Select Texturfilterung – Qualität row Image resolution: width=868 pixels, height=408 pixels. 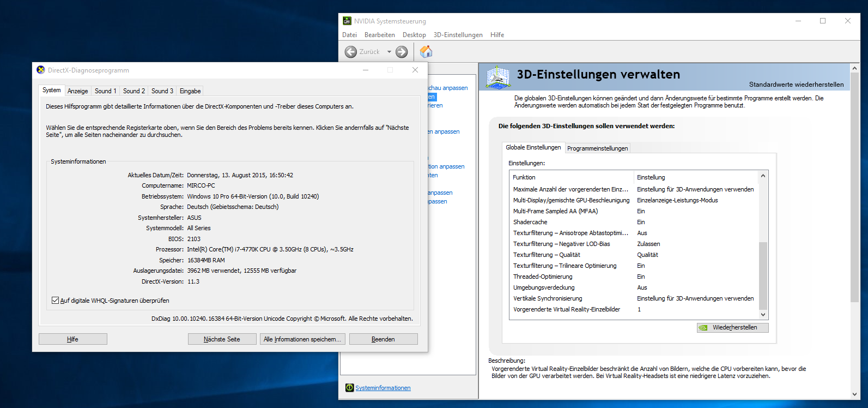[634, 255]
